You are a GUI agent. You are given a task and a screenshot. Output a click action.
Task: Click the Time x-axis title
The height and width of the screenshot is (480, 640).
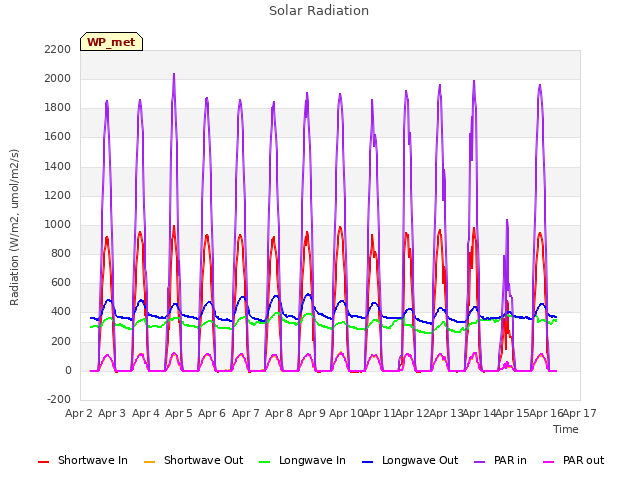click(x=566, y=429)
